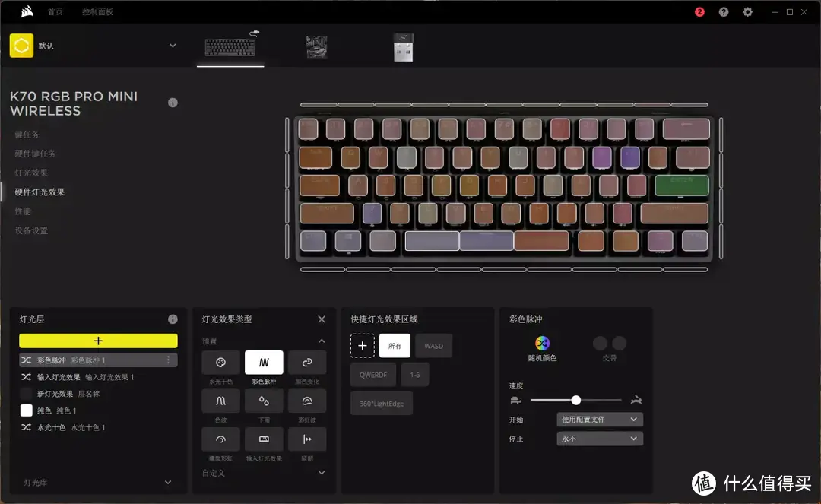Select the 色波 wave effect icon
Screen dimensions: 821x504
click(221, 401)
